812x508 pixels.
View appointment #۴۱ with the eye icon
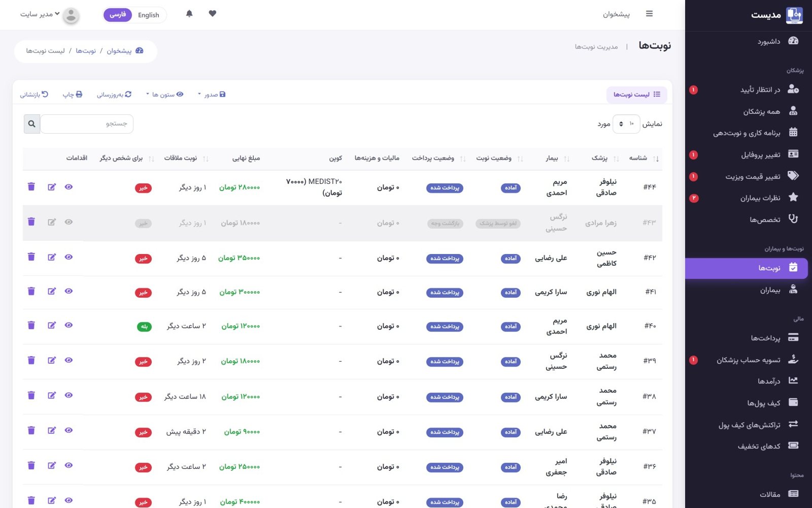click(x=69, y=291)
